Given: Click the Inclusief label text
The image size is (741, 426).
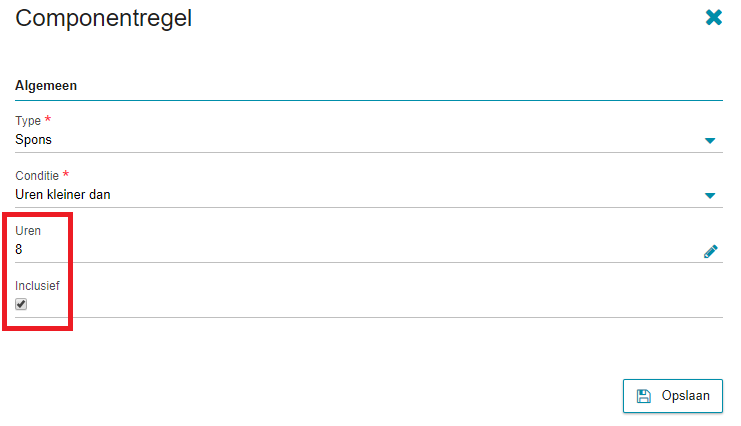Looking at the screenshot, I should pos(37,286).
